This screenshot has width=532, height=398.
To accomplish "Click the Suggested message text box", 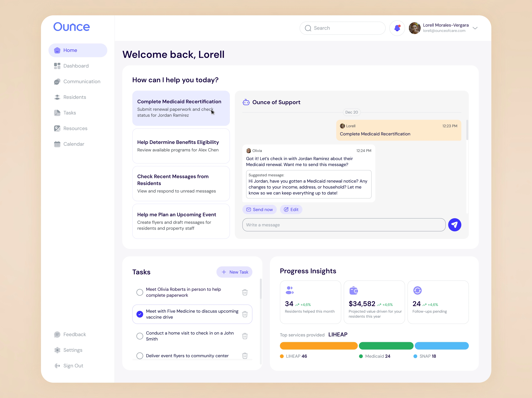I will 309,184.
